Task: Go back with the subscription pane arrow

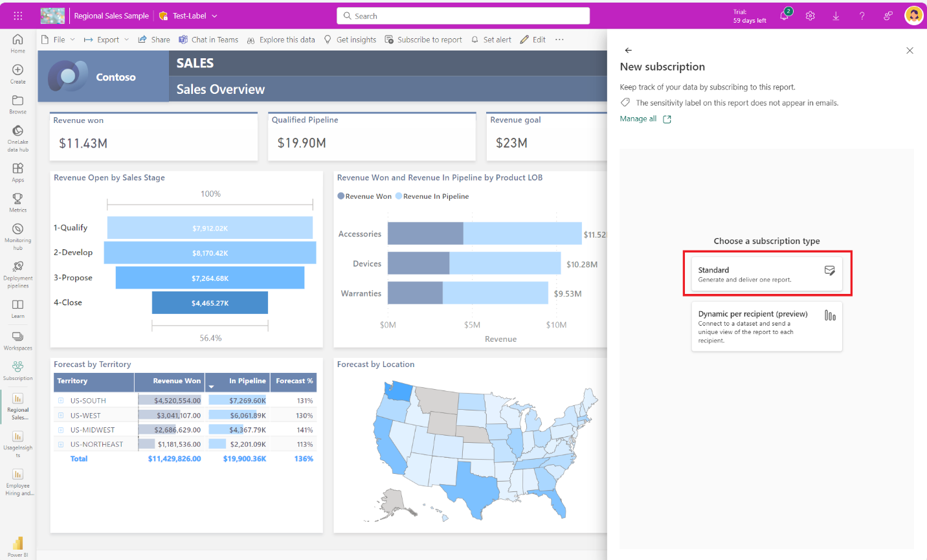Action: click(628, 50)
